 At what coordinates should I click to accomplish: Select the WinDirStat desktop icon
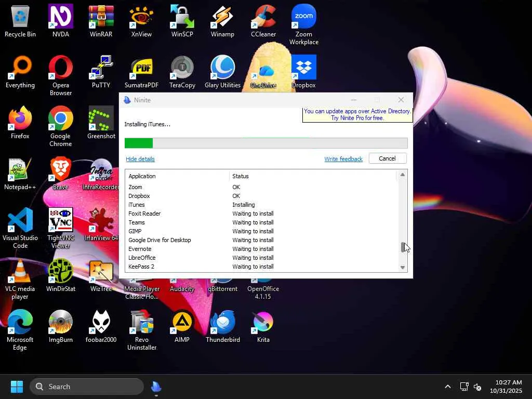(60, 275)
